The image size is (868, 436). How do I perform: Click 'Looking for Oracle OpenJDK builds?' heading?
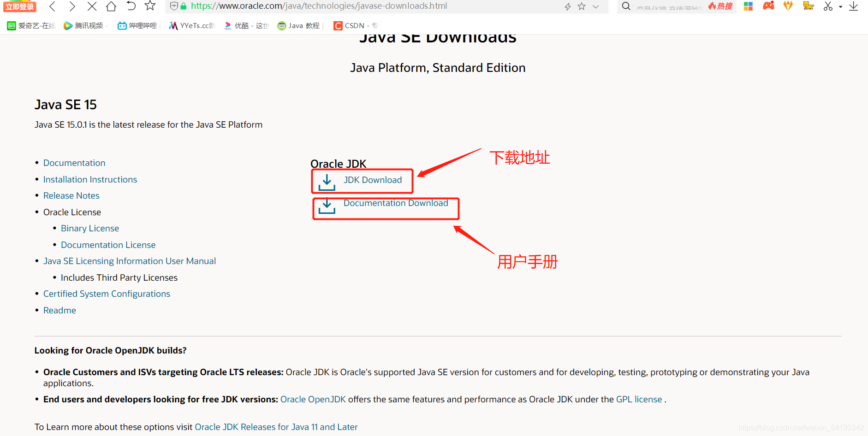point(111,350)
